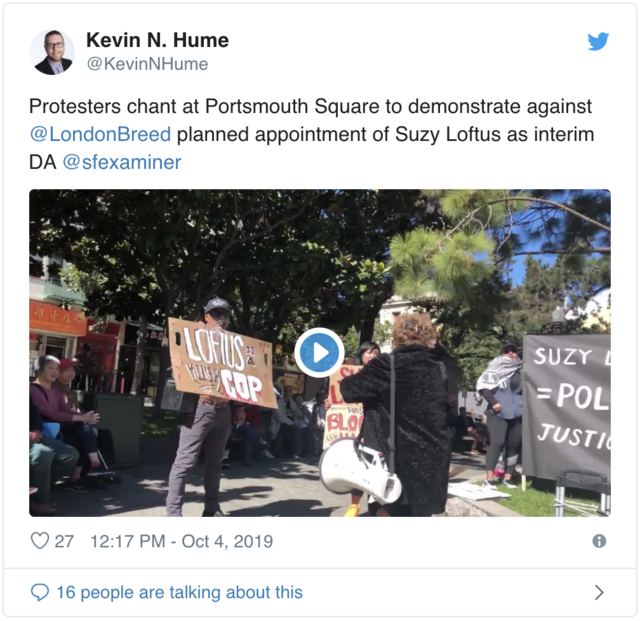Viewport: 640px width, 621px height.
Task: Play the protest video
Action: point(319,352)
